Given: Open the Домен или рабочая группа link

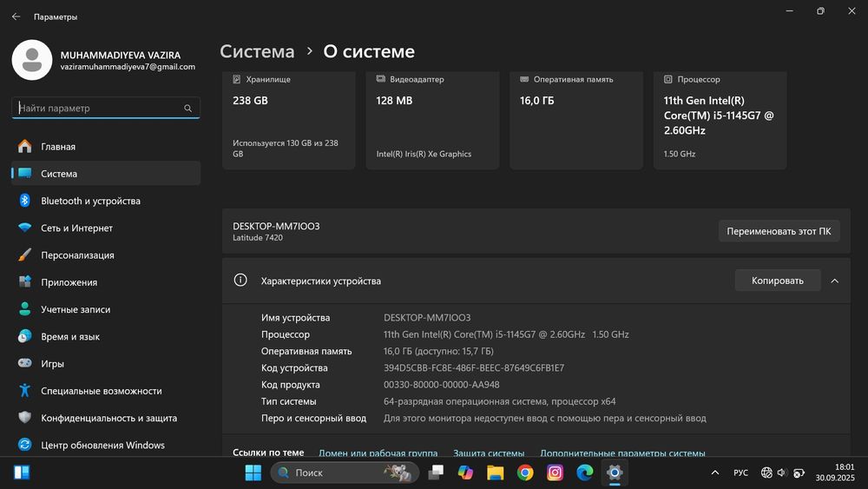Looking at the screenshot, I should point(378,453).
